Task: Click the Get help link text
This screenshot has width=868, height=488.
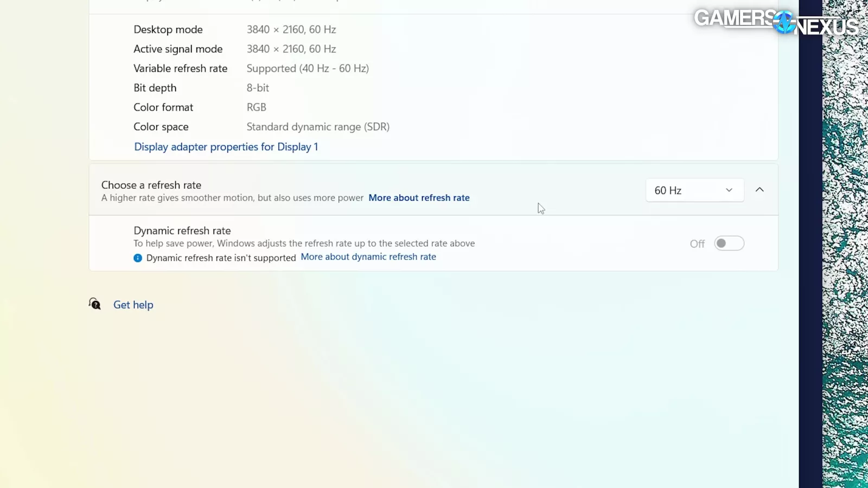Action: tap(133, 305)
